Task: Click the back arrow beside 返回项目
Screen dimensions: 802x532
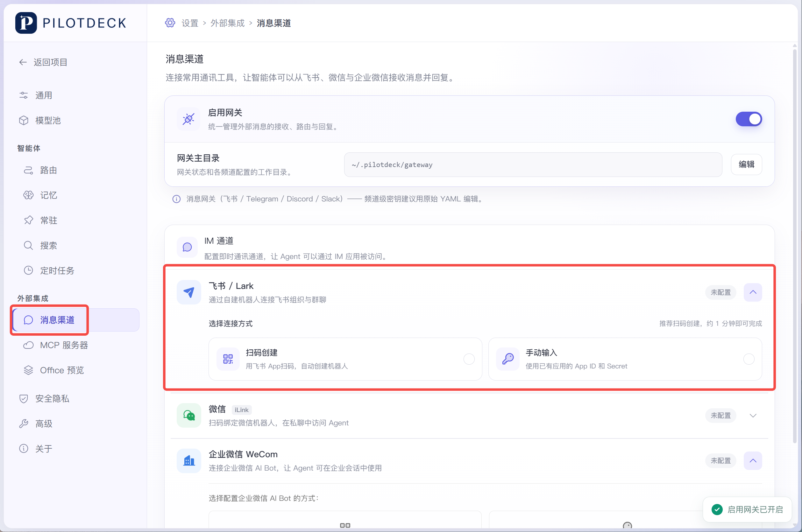Action: click(23, 62)
